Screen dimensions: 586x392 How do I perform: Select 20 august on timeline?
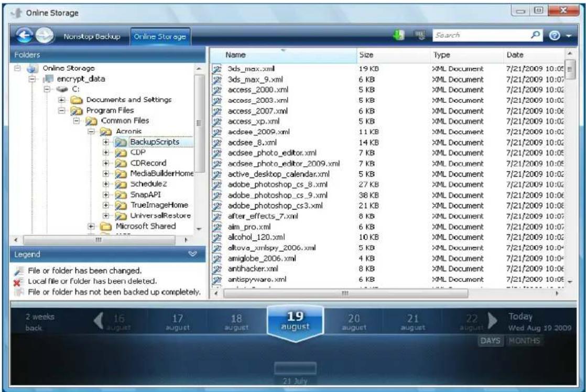354,322
